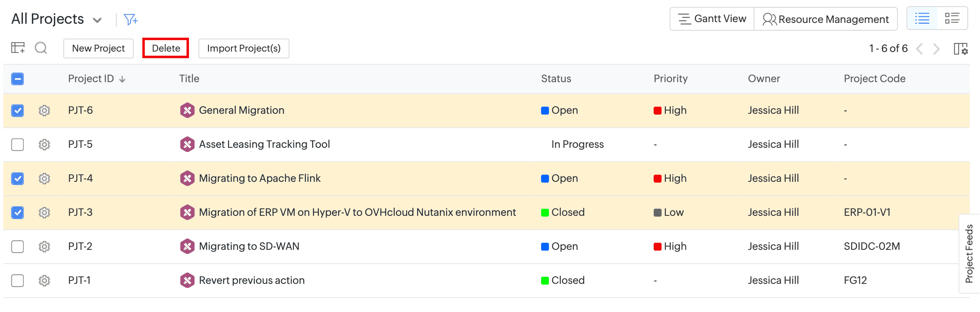Click the Delete button
The height and width of the screenshot is (312, 980).
pos(166,48)
